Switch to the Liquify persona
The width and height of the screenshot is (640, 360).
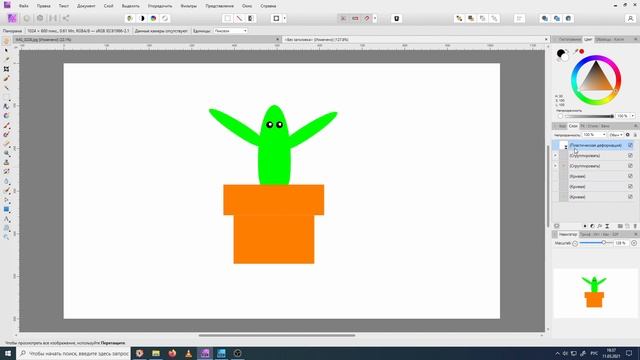coord(27,18)
